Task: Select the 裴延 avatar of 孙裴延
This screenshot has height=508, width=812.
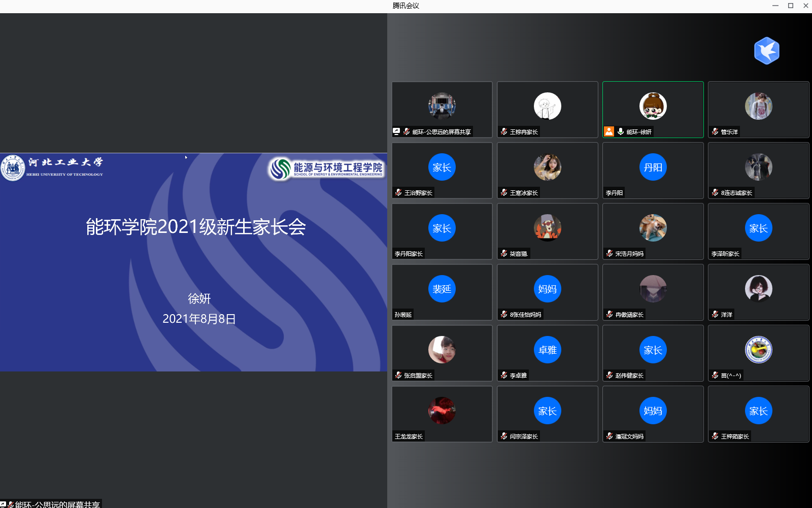Action: pyautogui.click(x=442, y=289)
